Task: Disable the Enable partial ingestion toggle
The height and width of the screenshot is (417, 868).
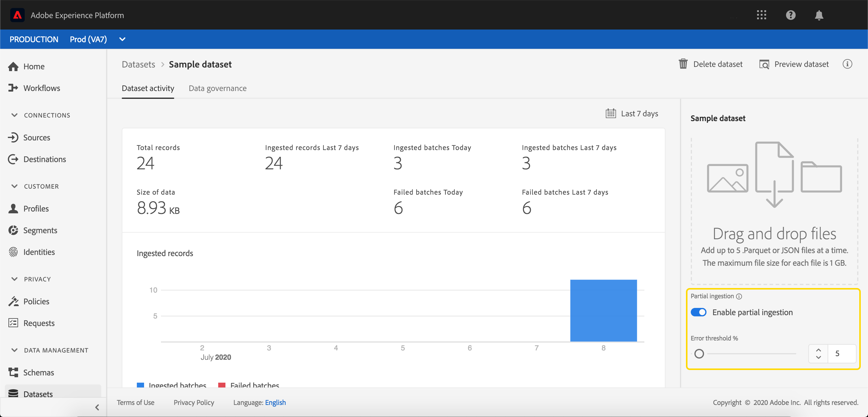Action: point(699,312)
